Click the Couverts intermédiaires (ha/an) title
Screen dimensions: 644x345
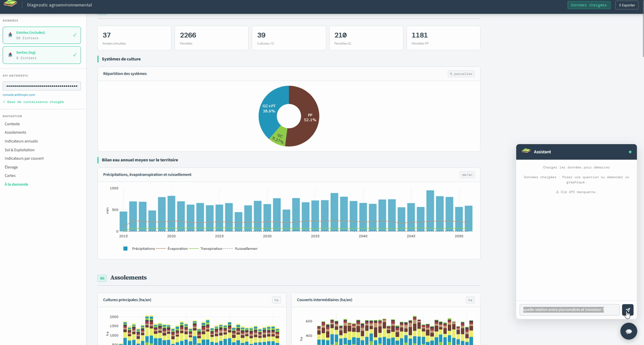[325, 300]
